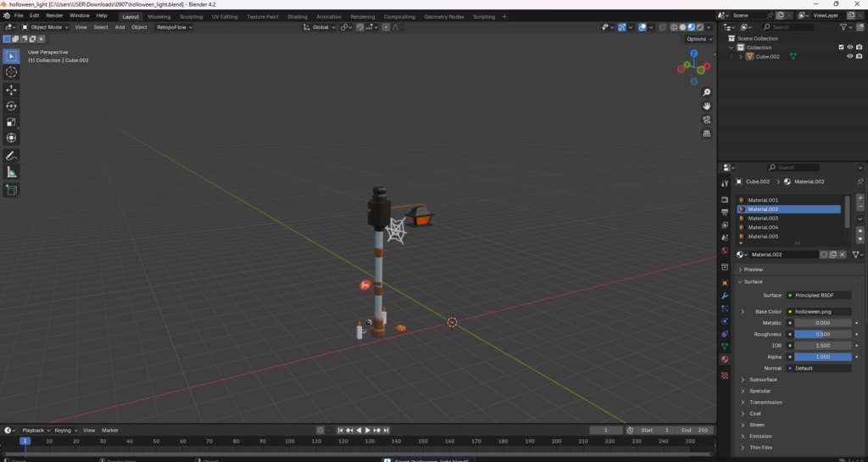The height and width of the screenshot is (462, 868).
Task: Expand the Subsurface panel
Action: point(763,380)
